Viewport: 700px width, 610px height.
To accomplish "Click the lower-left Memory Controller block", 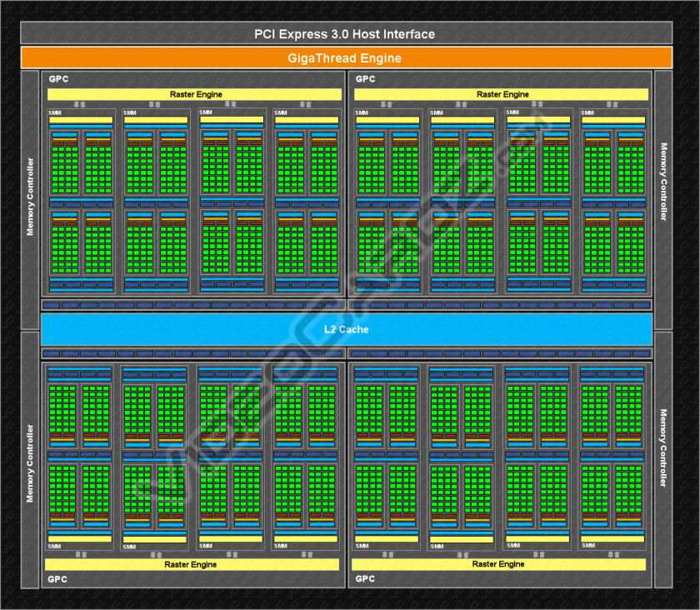I will pos(30,460).
